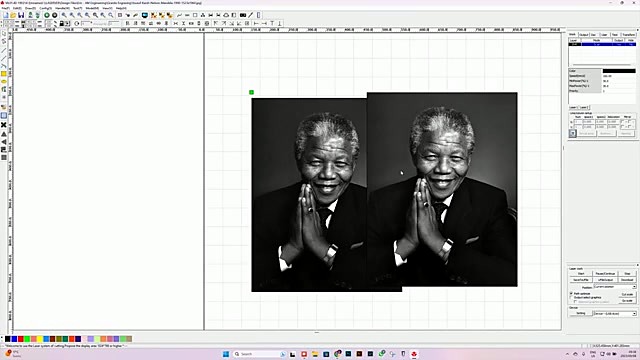640x360 pixels.
Task: Toggle the Output select graphics checkbox
Action: pyautogui.click(x=571, y=298)
